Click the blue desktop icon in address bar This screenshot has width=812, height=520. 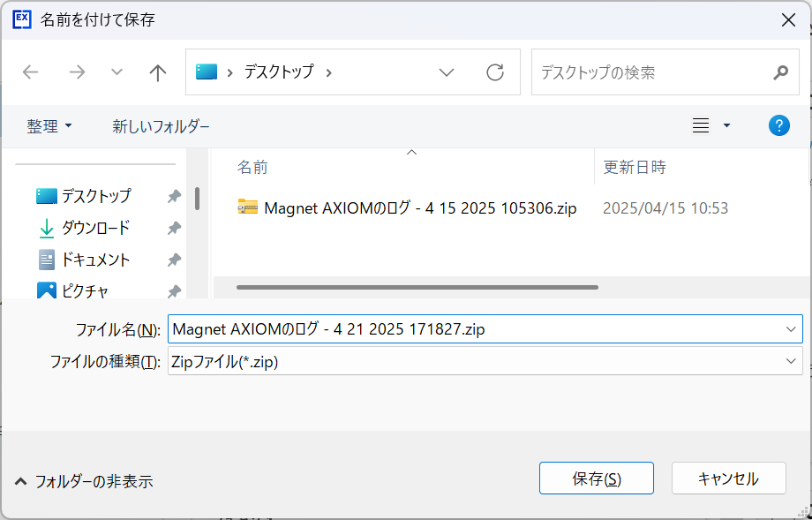tap(207, 72)
